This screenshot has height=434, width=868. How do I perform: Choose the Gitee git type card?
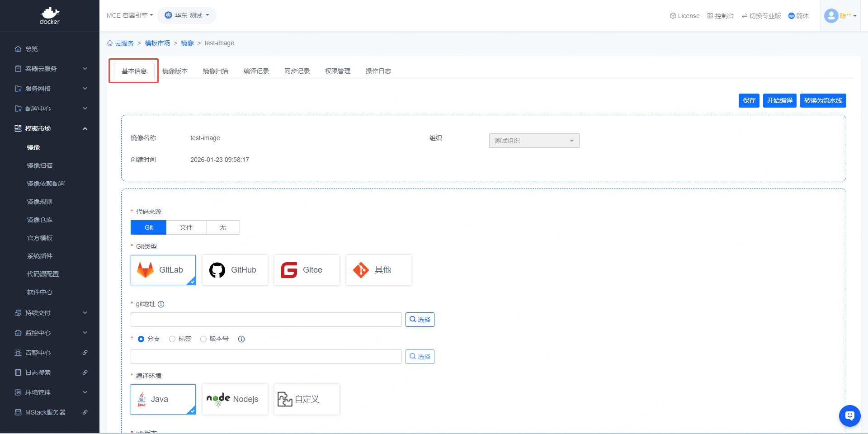point(307,270)
